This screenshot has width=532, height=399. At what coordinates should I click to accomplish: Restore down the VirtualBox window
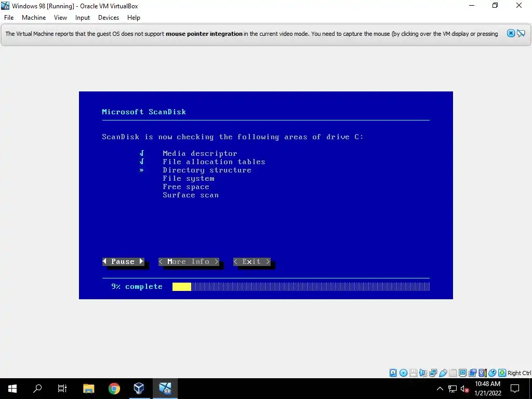495,5
